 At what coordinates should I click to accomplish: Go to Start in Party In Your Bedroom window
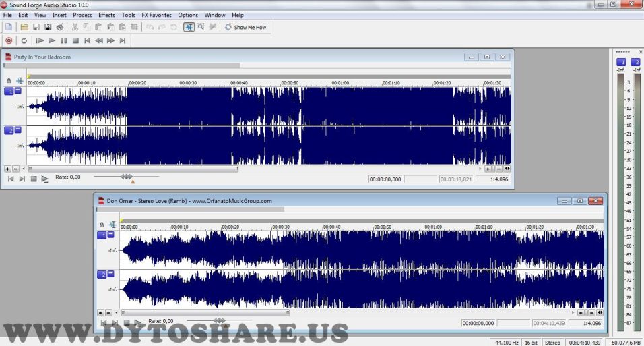pyautogui.click(x=11, y=179)
